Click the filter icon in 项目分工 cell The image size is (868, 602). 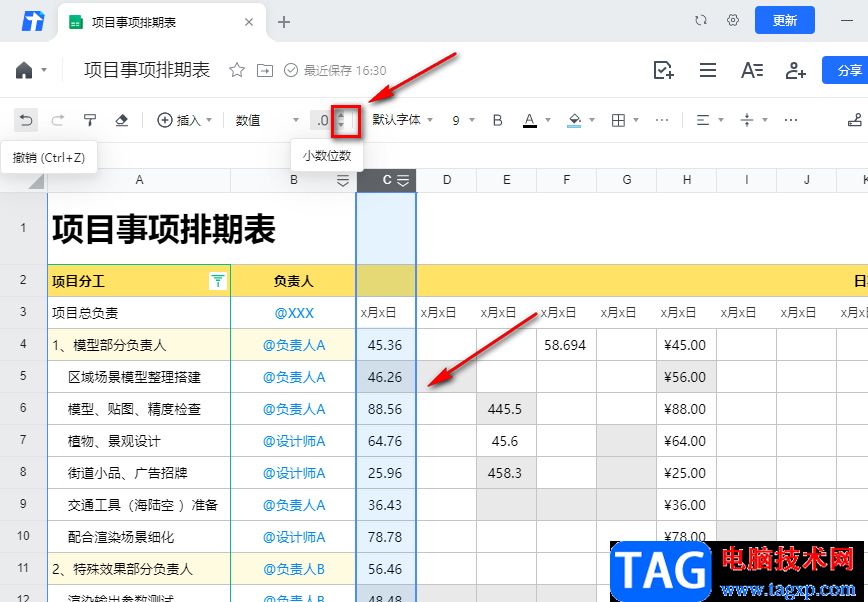[218, 281]
